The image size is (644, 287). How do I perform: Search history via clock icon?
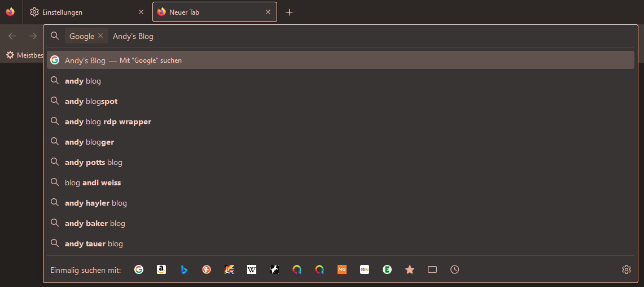tap(455, 269)
